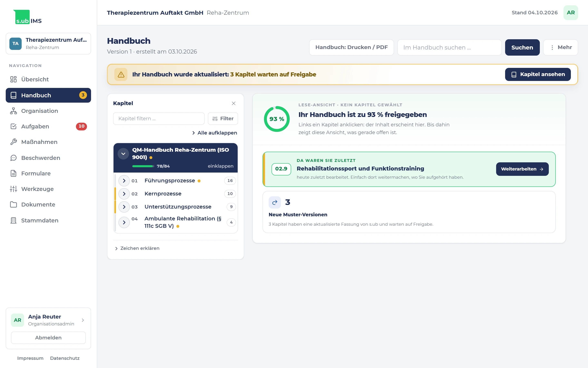Image resolution: width=588 pixels, height=368 pixels.
Task: Click the 78/84 progress bar
Action: (x=143, y=166)
